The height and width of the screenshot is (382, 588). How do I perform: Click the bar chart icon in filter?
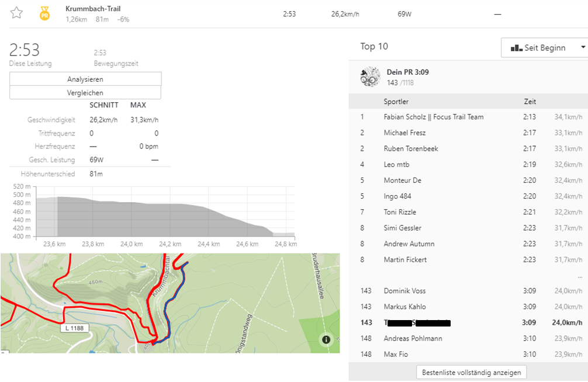[516, 48]
